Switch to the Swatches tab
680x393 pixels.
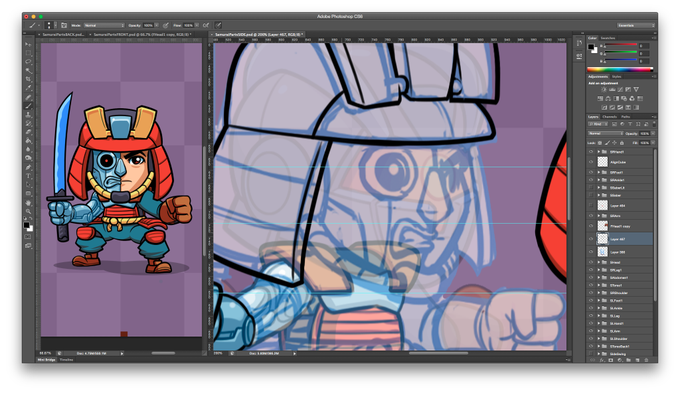pyautogui.click(x=608, y=38)
